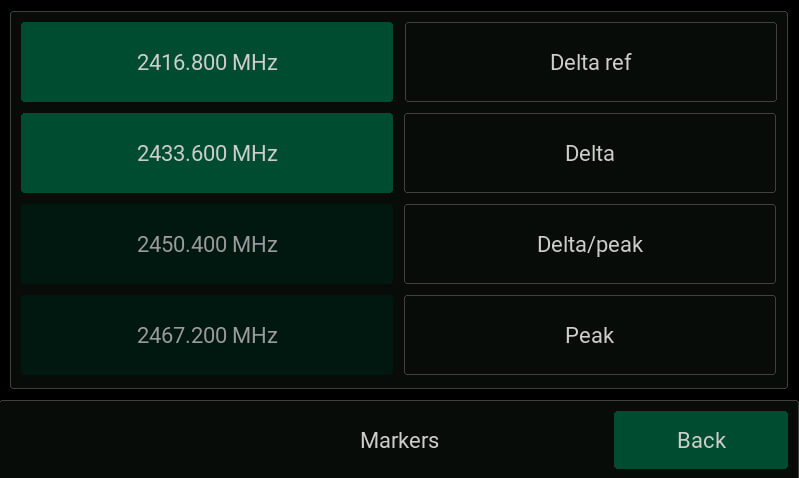
Task: Select the Delta marker mode
Action: (x=590, y=153)
